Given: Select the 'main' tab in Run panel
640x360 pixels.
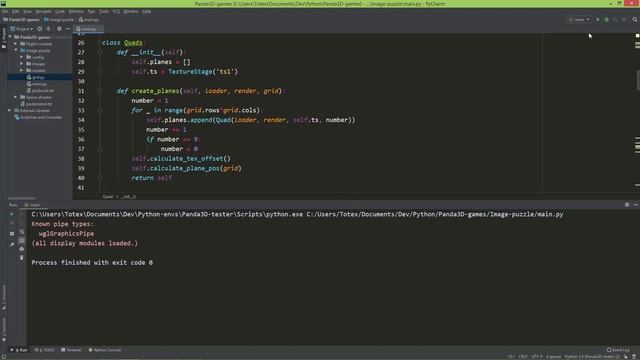Looking at the screenshot, I should [x=35, y=205].
